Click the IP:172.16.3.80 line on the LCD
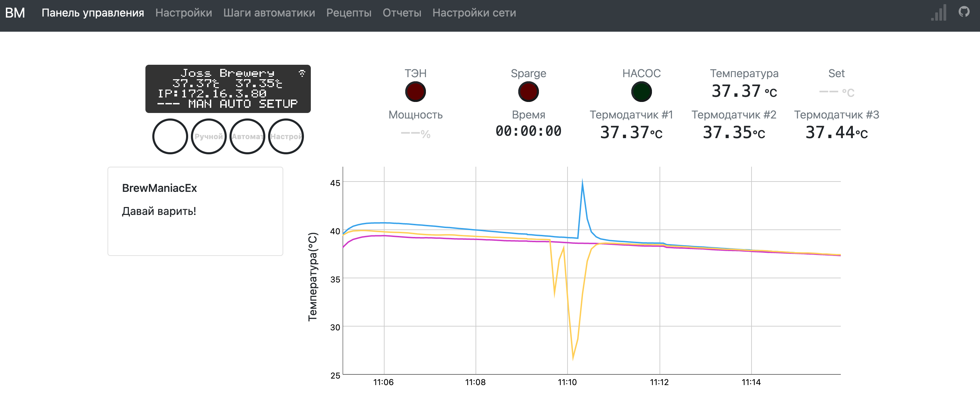980x403 pixels. tap(212, 94)
